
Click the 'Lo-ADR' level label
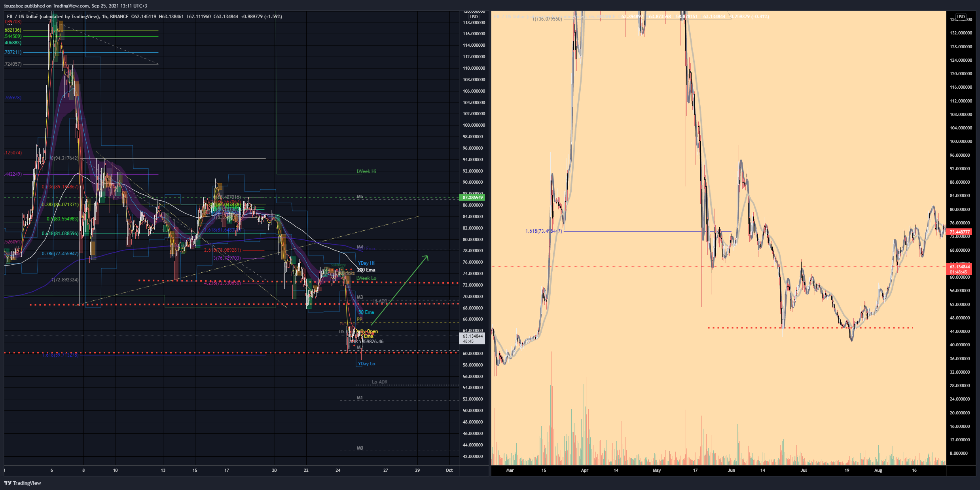click(379, 382)
